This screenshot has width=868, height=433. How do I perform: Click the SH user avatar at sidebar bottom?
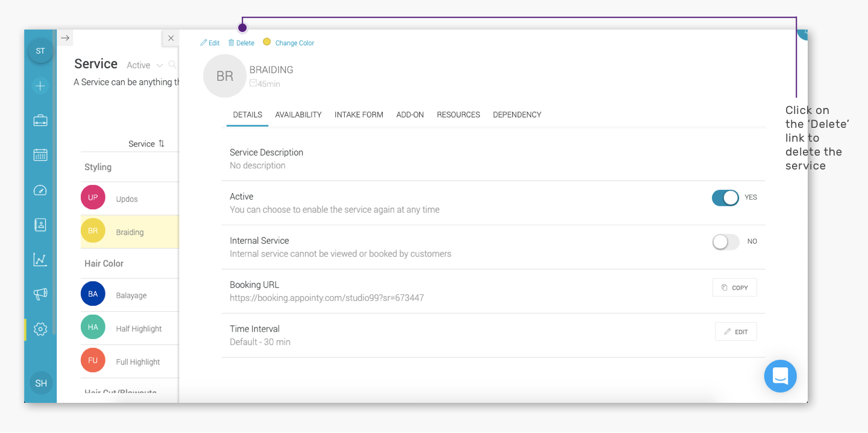tap(41, 383)
